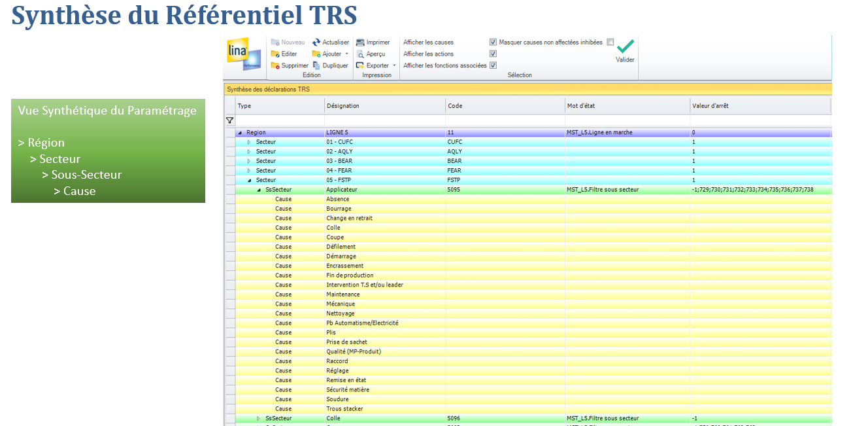Open the Exporter dropdown arrow

[x=394, y=65]
